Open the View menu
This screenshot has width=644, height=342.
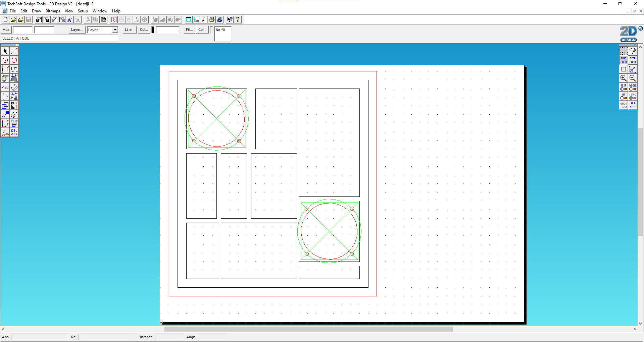[x=69, y=11]
